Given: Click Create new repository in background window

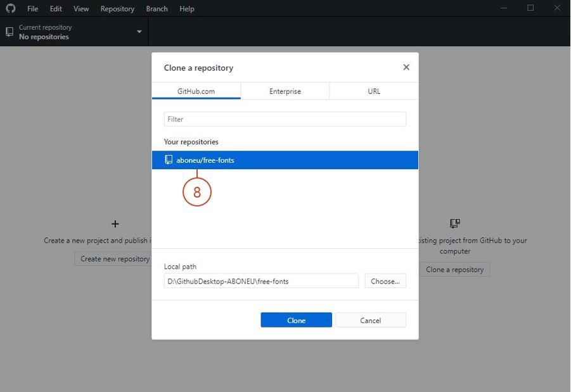Looking at the screenshot, I should point(114,259).
